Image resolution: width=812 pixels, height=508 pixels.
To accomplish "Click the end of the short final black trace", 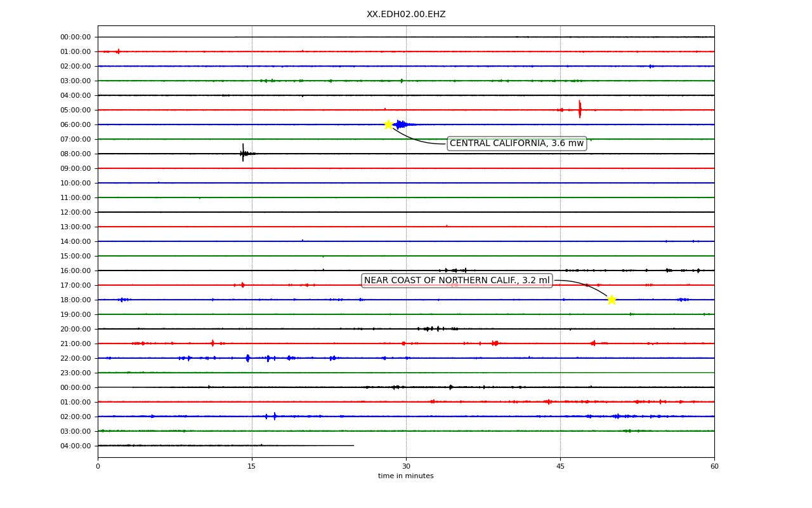I will tap(353, 445).
